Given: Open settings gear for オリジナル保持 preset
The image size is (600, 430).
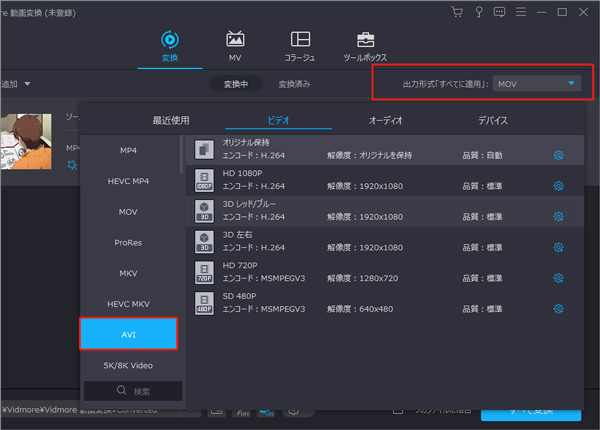Looking at the screenshot, I should tap(558, 155).
